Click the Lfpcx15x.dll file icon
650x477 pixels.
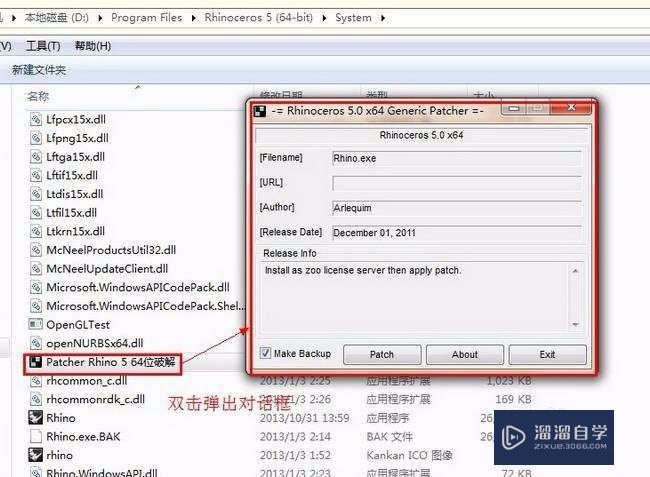36,119
